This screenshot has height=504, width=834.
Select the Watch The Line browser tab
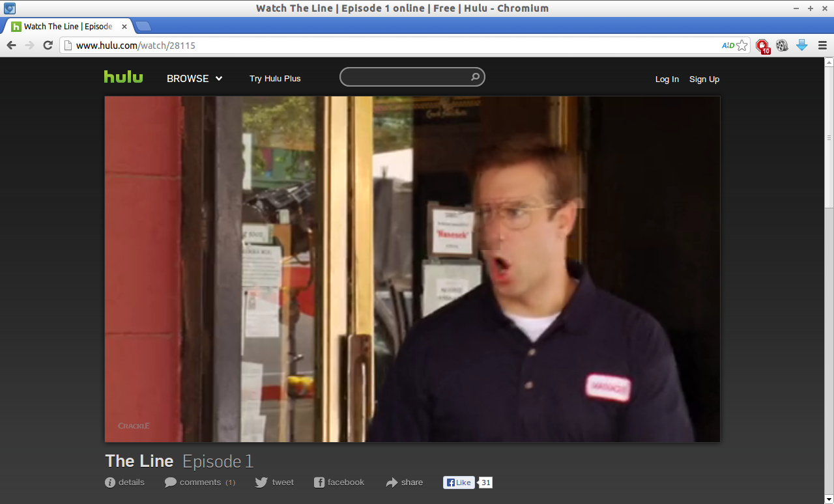68,27
